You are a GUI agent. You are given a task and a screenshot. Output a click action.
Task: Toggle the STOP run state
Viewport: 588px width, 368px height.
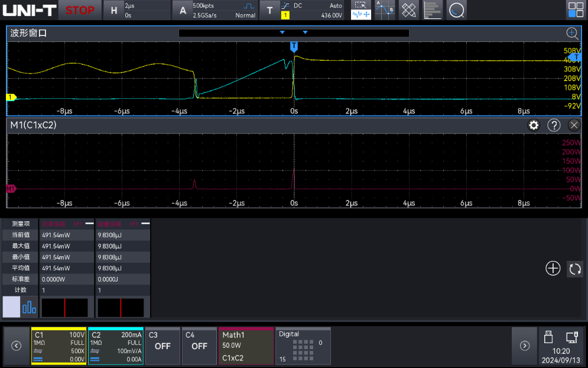(x=80, y=10)
